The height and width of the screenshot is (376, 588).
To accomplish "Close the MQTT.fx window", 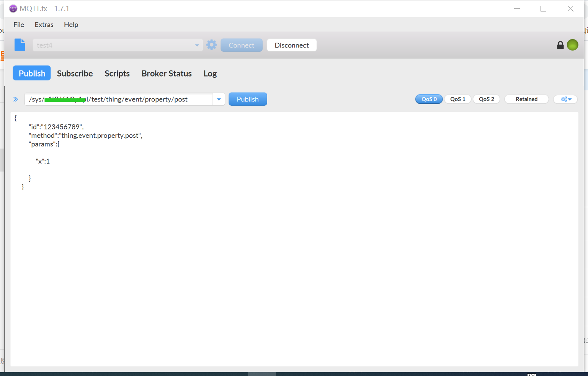I will (570, 8).
